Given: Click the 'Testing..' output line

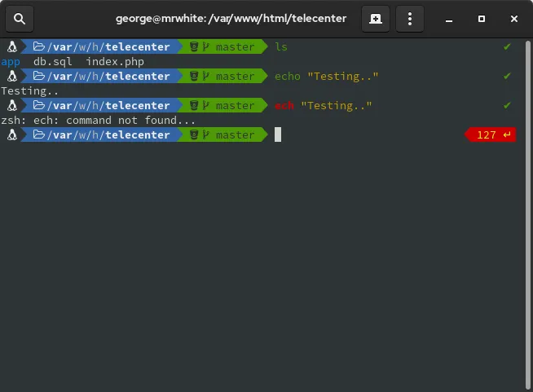Looking at the screenshot, I should tap(30, 91).
